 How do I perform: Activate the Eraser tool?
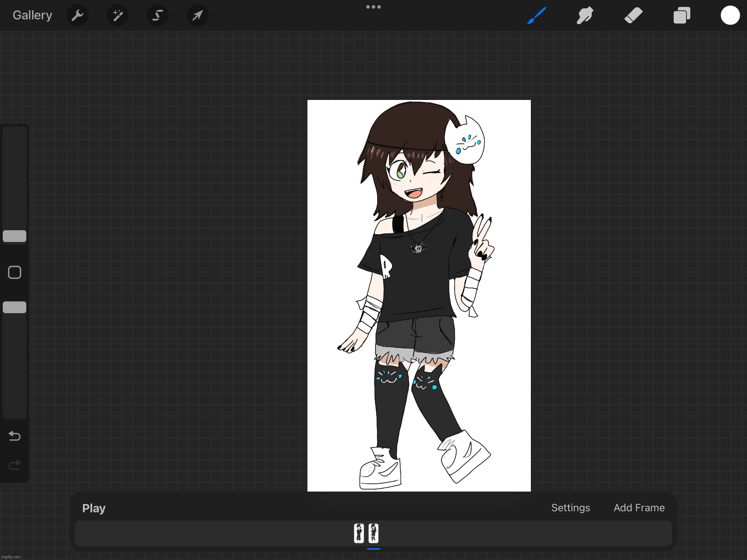pos(633,15)
